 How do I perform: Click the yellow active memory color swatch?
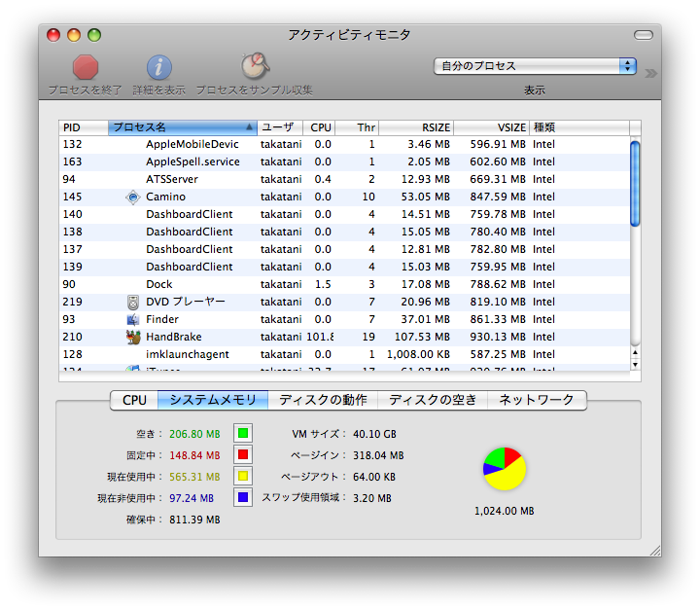(x=243, y=476)
